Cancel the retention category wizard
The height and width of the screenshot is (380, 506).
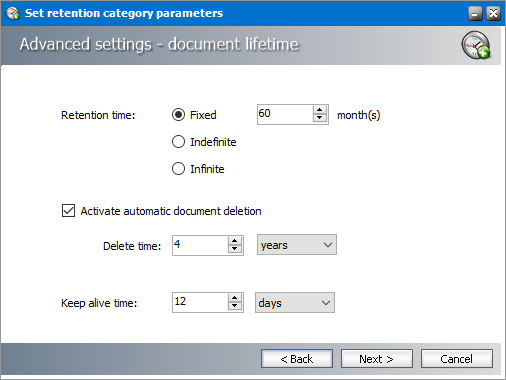(x=457, y=359)
